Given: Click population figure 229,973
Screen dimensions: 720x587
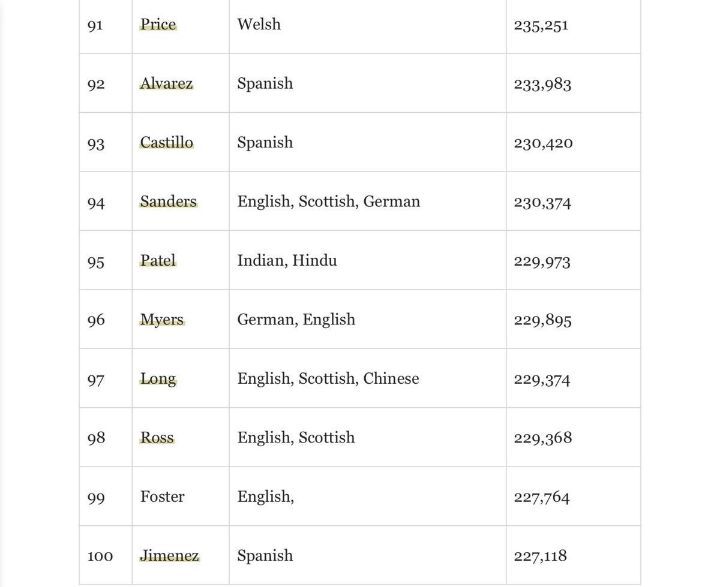Looking at the screenshot, I should coord(542,261).
